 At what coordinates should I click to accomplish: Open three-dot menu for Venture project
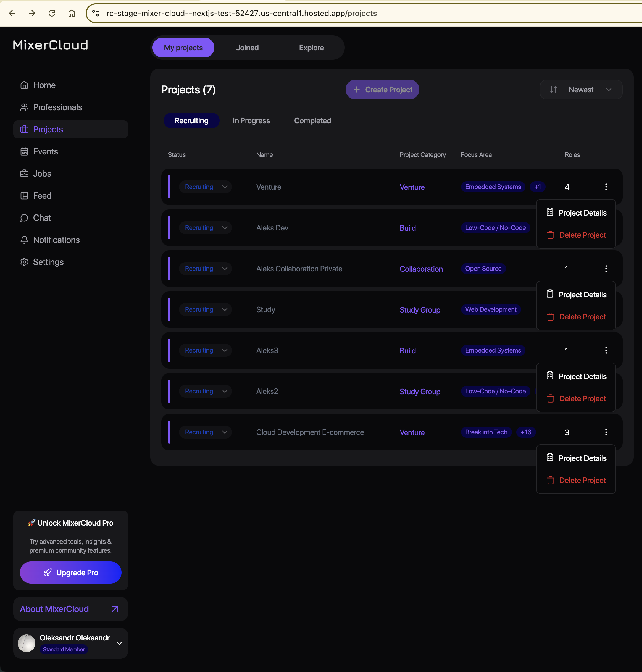606,187
